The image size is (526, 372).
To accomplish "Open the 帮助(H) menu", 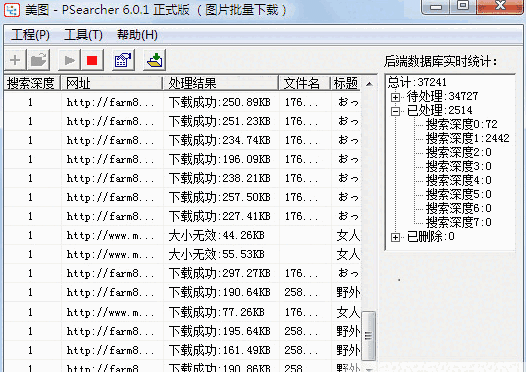I will (x=137, y=35).
